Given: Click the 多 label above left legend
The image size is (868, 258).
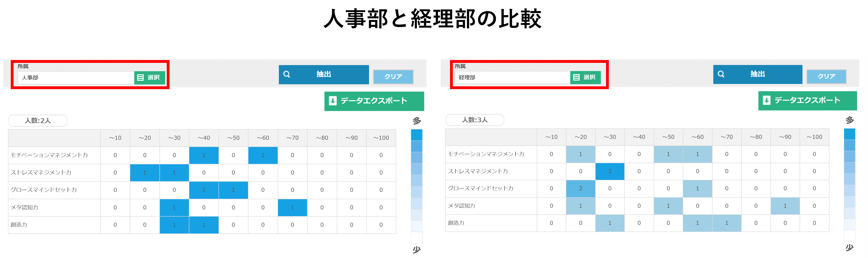Looking at the screenshot, I should pos(417,121).
